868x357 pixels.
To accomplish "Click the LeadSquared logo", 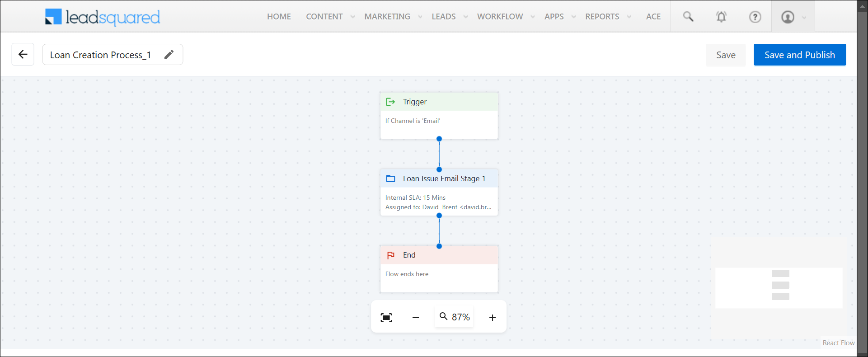I will click(x=103, y=17).
